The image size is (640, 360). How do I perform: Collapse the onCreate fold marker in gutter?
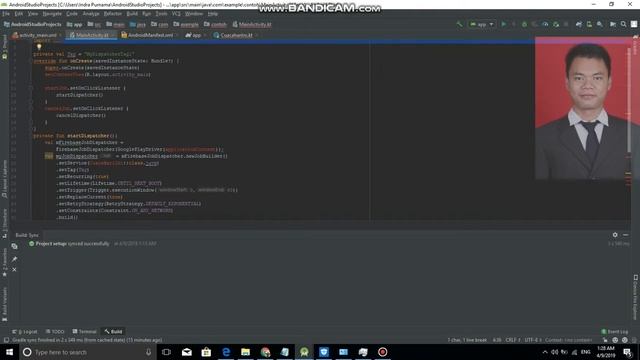(31, 61)
